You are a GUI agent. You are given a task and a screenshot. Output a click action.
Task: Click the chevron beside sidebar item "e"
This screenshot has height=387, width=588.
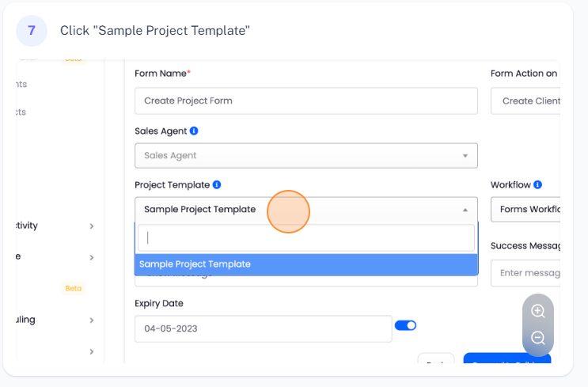click(x=91, y=258)
